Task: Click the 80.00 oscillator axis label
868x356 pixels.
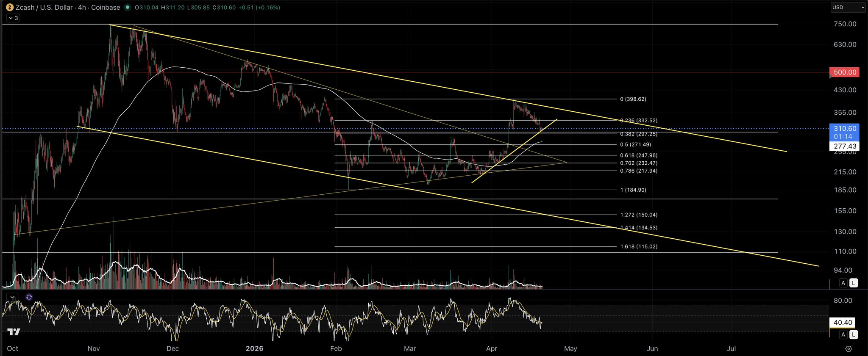Action: 843,301
